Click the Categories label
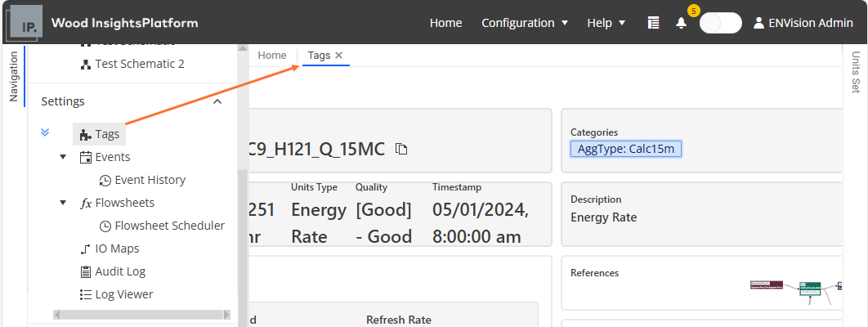This screenshot has height=327, width=868. click(594, 132)
